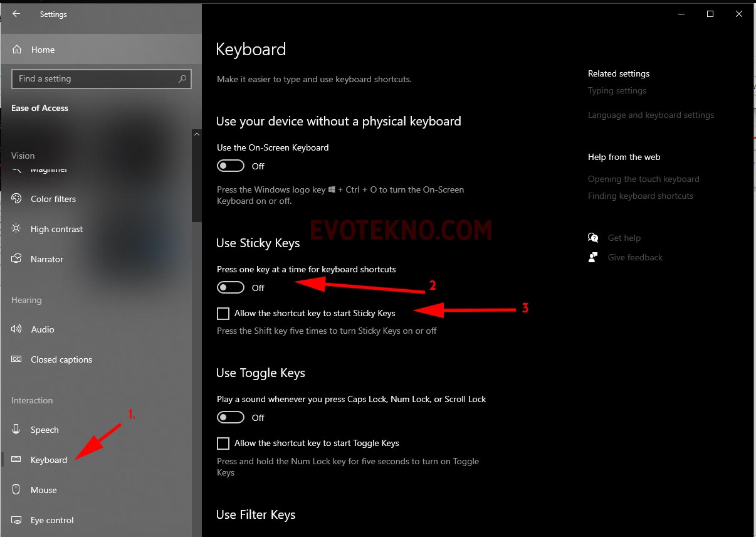Type in the Find a setting box

point(94,79)
